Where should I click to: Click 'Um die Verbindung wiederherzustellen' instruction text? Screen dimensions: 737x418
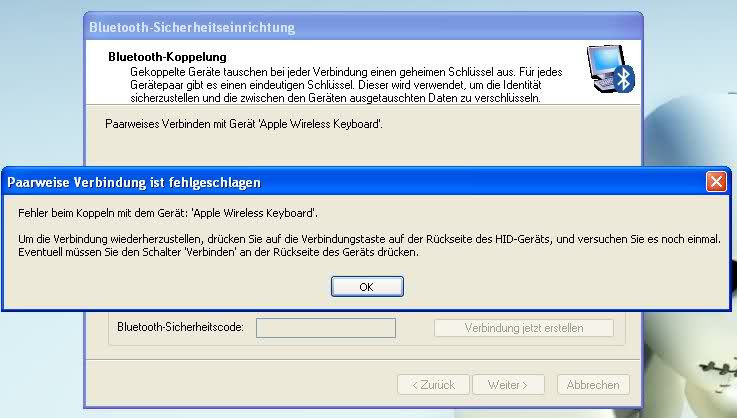tap(369, 239)
